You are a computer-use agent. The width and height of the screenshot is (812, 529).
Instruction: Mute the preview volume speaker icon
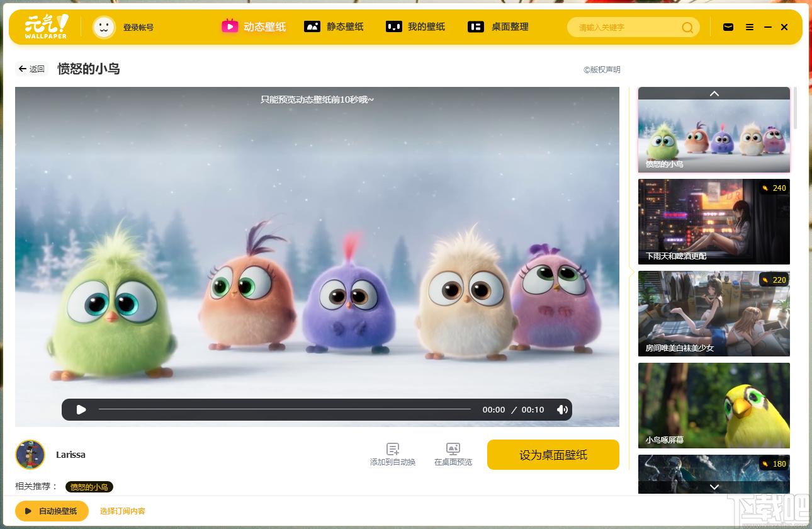coord(562,409)
